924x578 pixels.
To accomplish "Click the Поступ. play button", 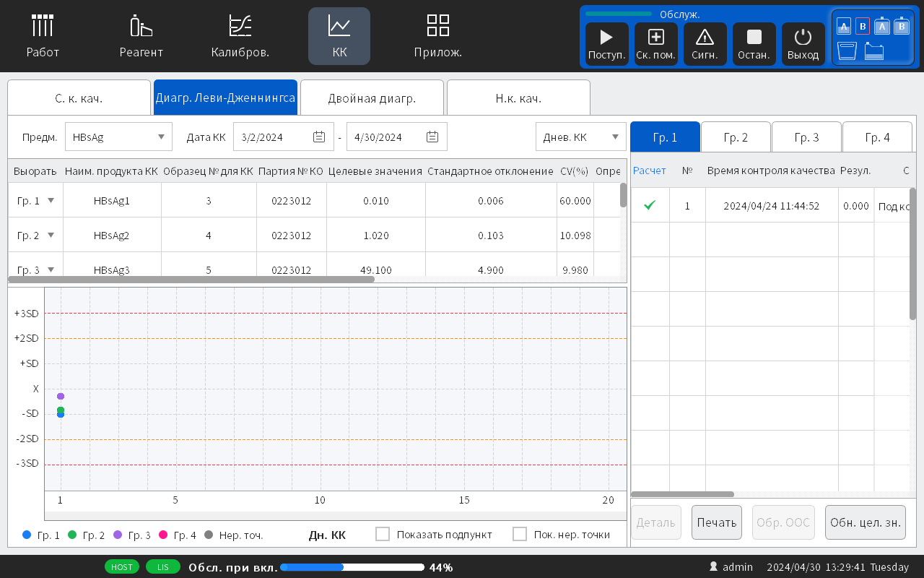I will [x=607, y=44].
